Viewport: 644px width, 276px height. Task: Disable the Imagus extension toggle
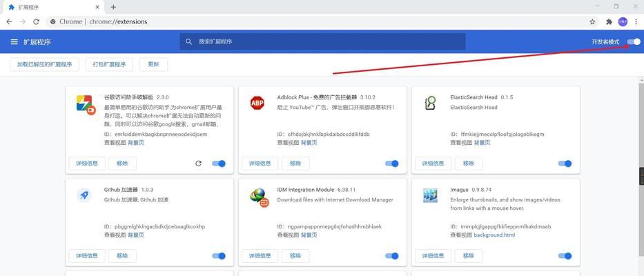tap(565, 256)
